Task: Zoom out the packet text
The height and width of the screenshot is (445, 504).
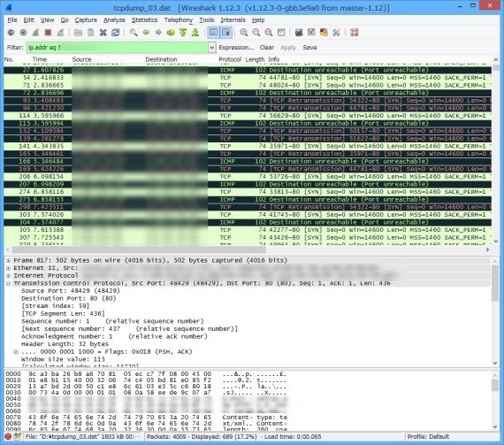Action: (x=256, y=33)
